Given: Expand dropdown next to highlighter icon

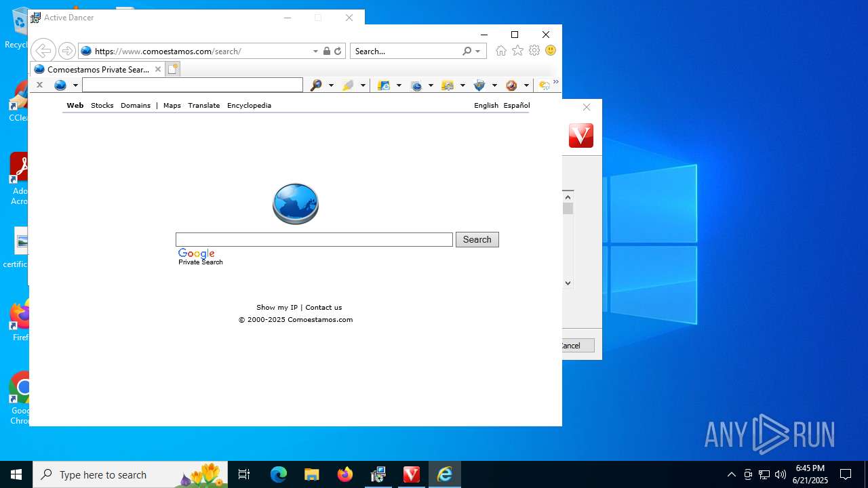Looking at the screenshot, I should coord(363,85).
